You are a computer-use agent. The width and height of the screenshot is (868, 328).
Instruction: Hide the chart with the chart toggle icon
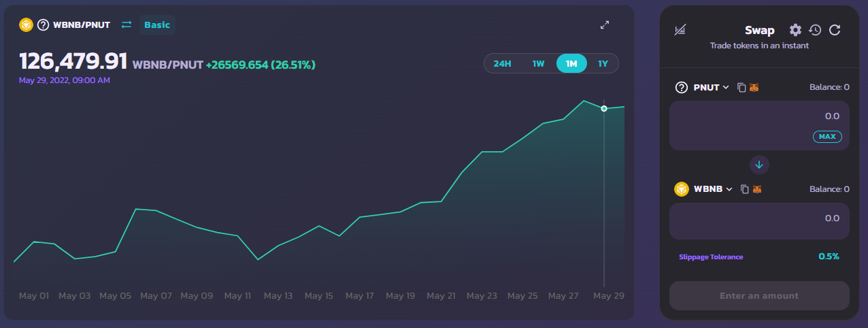click(x=680, y=30)
